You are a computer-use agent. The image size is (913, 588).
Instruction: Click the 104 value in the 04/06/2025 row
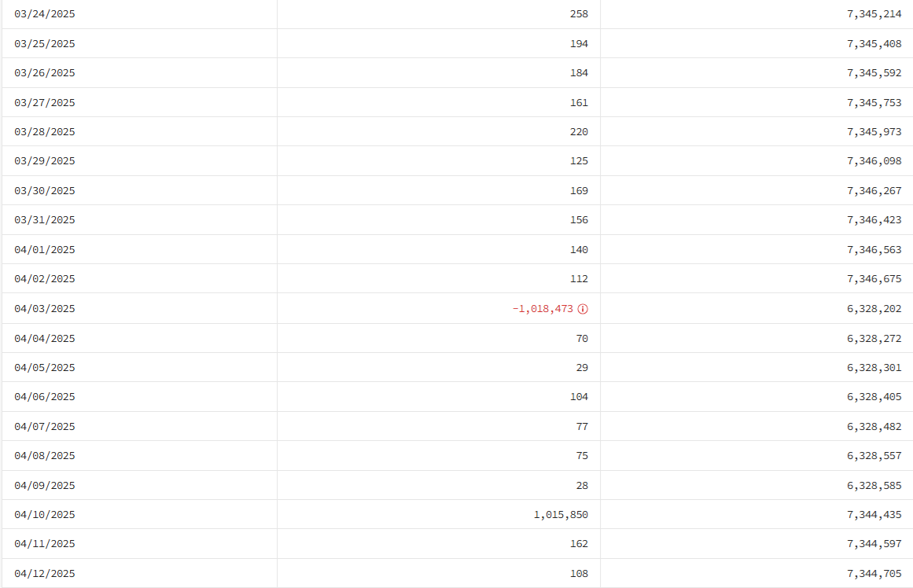point(579,397)
